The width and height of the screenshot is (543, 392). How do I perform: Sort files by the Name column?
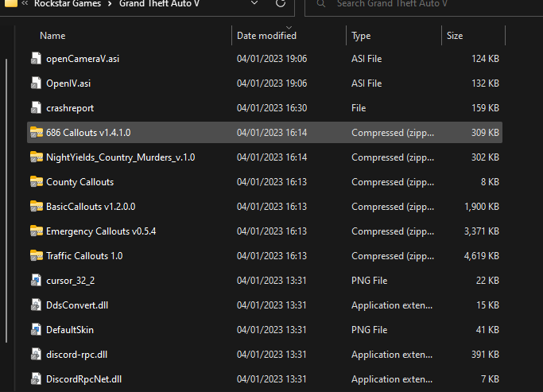[x=52, y=36]
